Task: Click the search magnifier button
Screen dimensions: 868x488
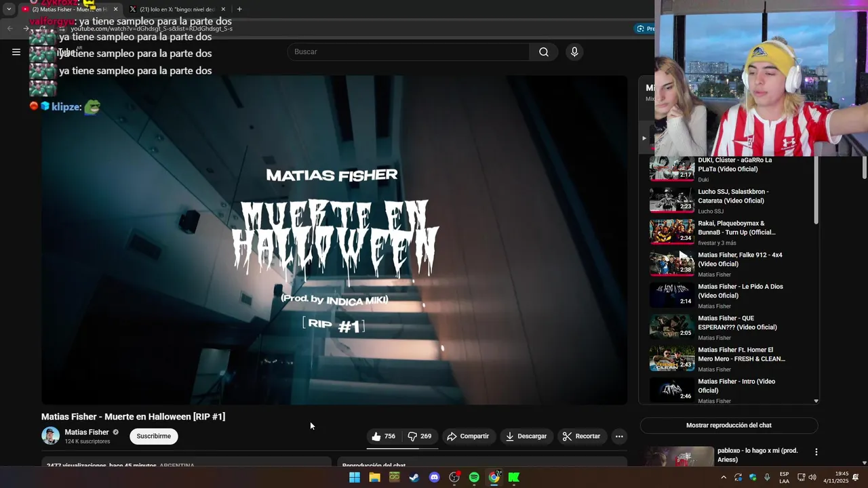Action: [x=544, y=52]
